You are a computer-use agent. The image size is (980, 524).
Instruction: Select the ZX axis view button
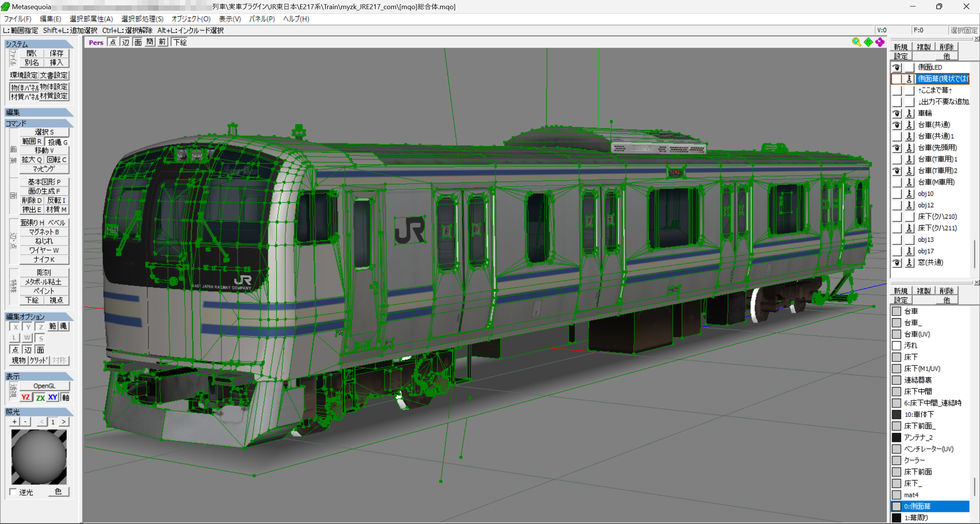[40, 397]
